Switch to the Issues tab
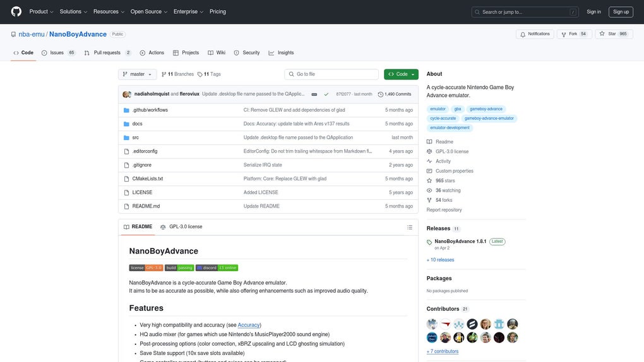Image resolution: width=644 pixels, height=362 pixels. (58, 52)
